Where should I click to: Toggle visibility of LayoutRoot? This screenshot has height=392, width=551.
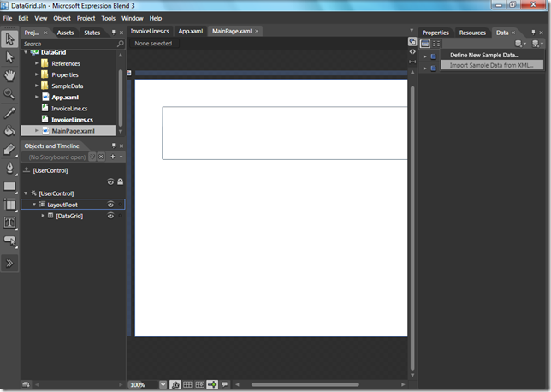110,205
